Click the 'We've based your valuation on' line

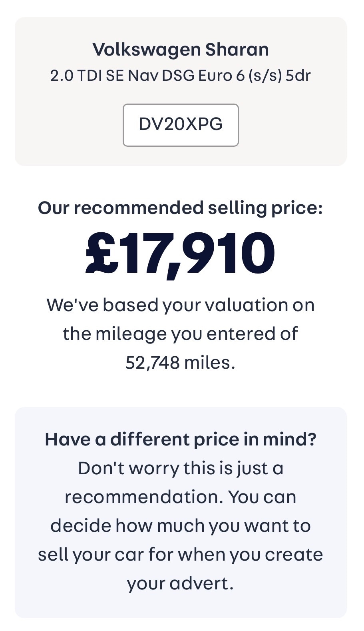[181, 305]
